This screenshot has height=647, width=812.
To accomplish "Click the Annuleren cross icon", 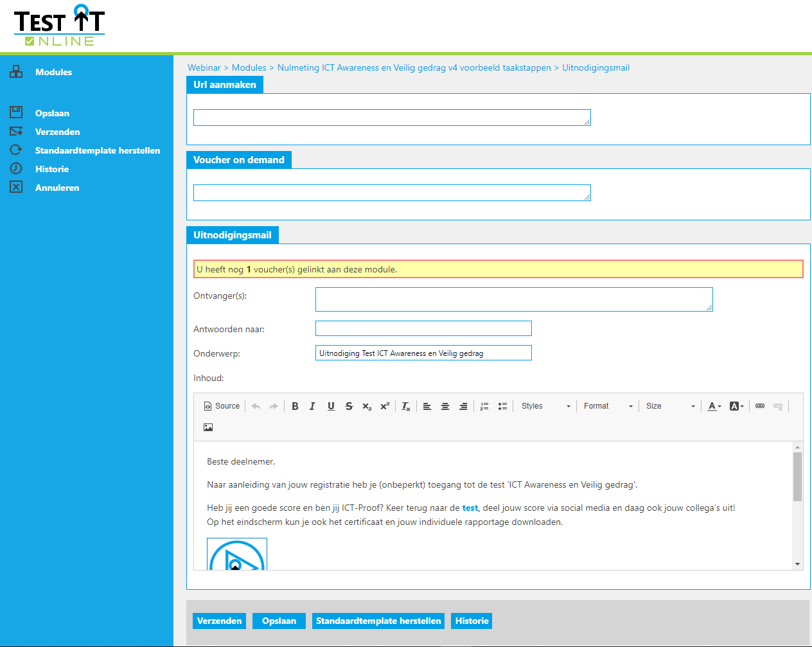I will 16,187.
